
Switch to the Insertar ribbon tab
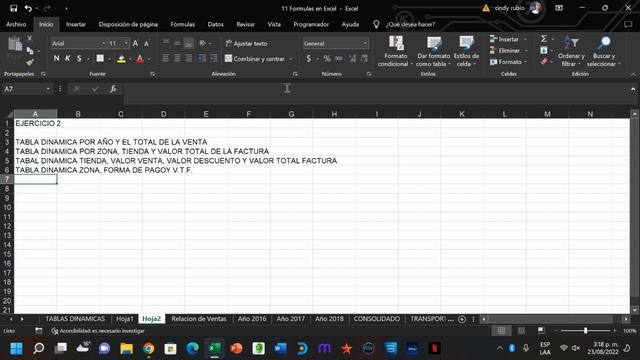(x=76, y=24)
